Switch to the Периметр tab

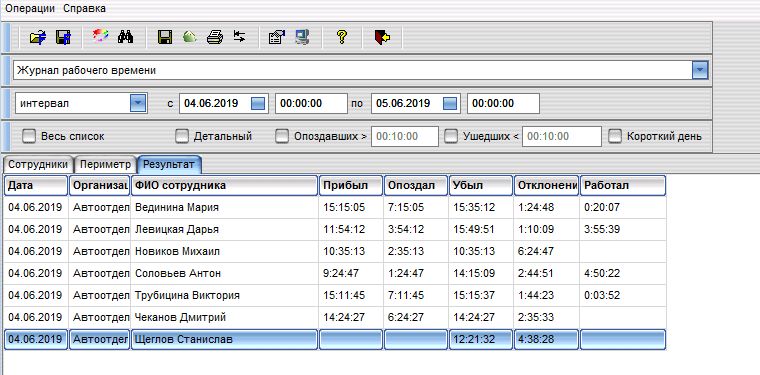(105, 164)
